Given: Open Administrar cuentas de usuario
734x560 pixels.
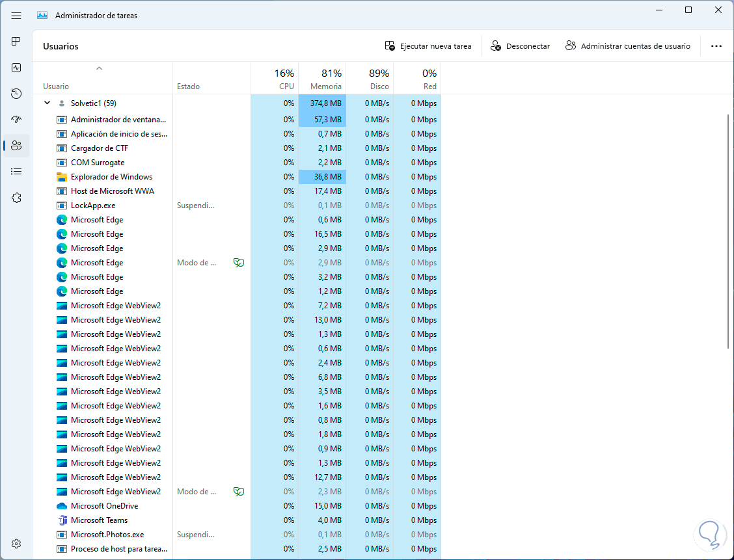Looking at the screenshot, I should 628,46.
